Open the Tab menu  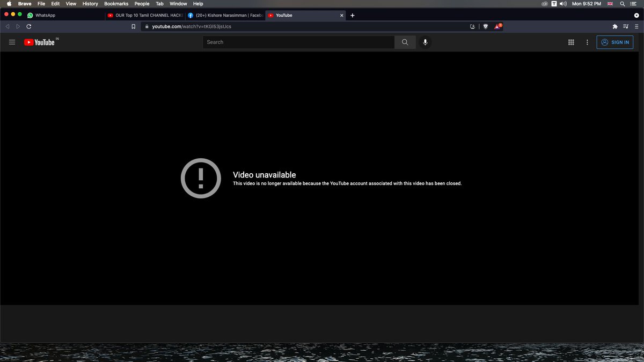(x=159, y=4)
